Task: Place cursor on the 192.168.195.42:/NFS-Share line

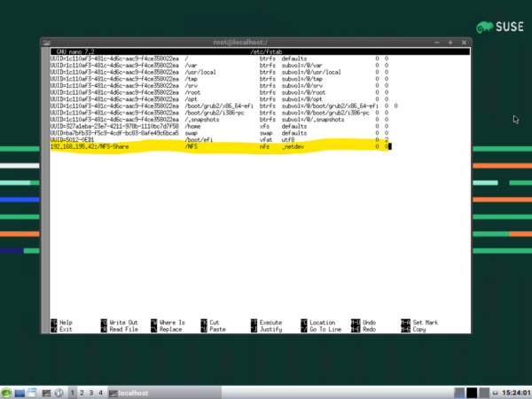Action: 220,146
